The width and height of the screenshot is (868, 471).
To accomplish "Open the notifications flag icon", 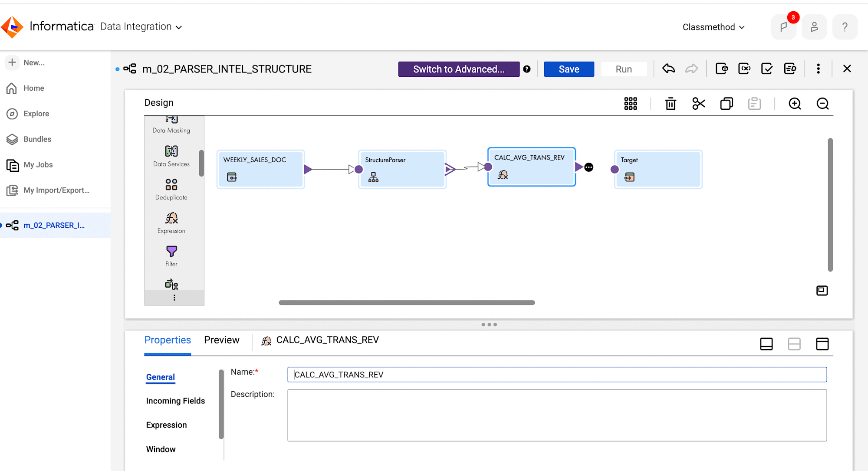I will [783, 27].
